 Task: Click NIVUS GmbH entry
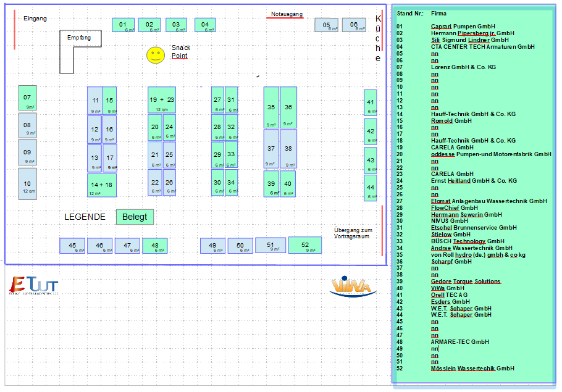click(450, 221)
